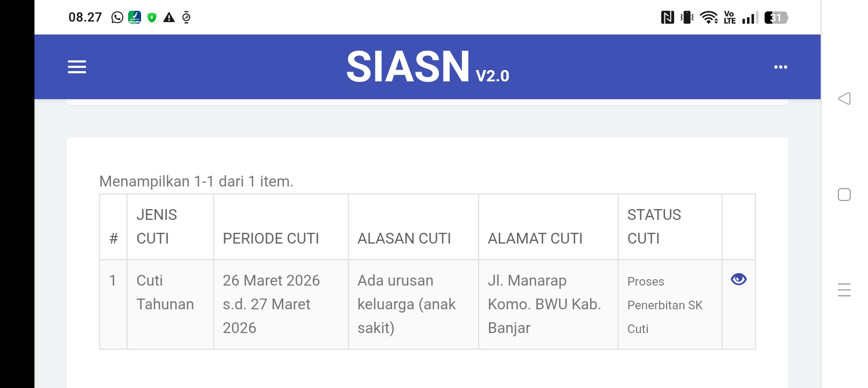Tap the WhatsApp notification icon
The width and height of the screenshot is (868, 388).
click(x=117, y=18)
